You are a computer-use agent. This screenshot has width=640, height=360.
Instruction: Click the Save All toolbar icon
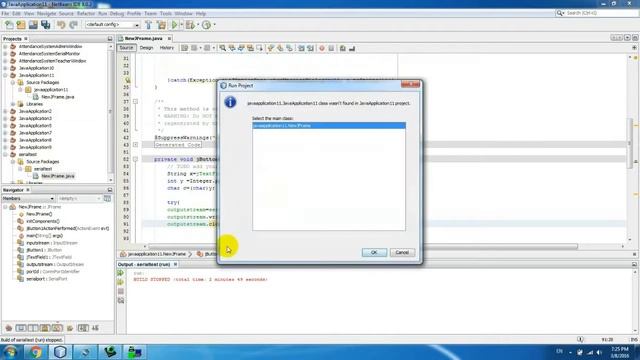coord(46,25)
